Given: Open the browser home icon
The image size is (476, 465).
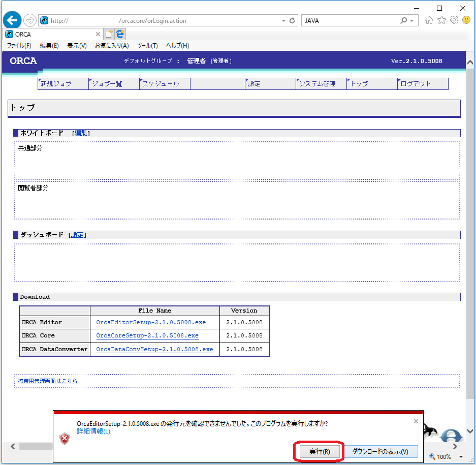Looking at the screenshot, I should click(429, 20).
